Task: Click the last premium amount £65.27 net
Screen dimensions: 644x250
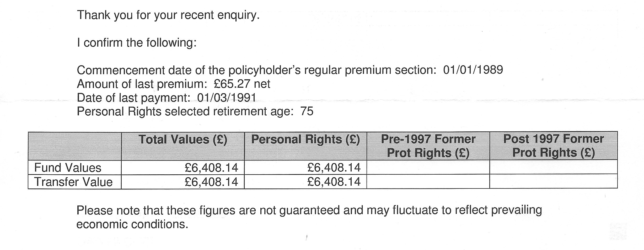Action: [242, 84]
